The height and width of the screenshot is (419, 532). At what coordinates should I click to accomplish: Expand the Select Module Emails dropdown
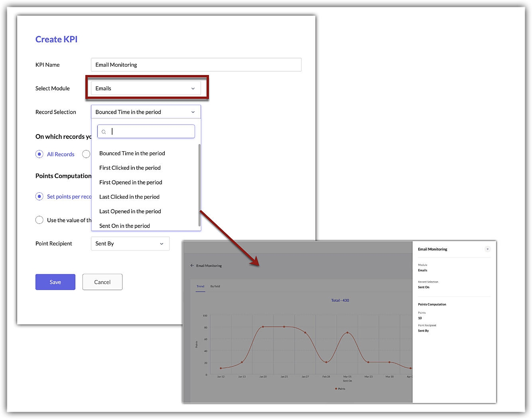click(146, 89)
